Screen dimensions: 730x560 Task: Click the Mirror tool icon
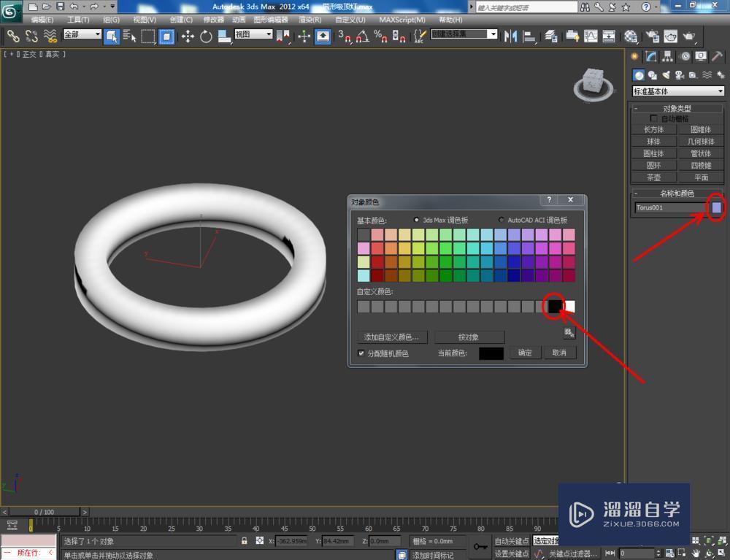click(x=511, y=36)
